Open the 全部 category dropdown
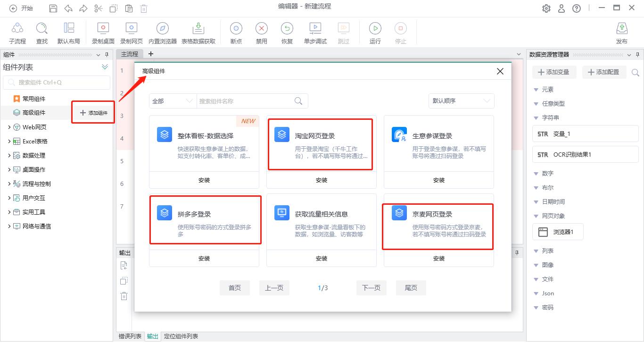644x343 pixels. (x=173, y=101)
